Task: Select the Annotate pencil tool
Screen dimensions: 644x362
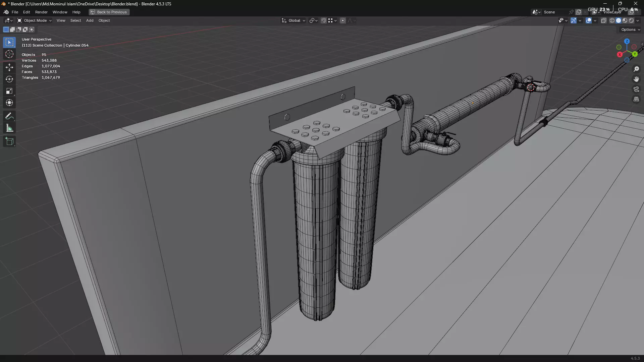Action: 9,116
